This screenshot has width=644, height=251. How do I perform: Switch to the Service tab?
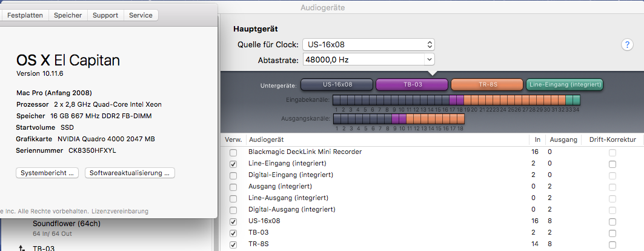[x=141, y=15]
